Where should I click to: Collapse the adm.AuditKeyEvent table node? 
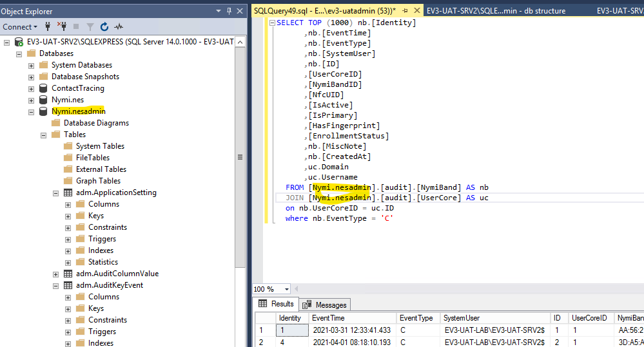56,286
